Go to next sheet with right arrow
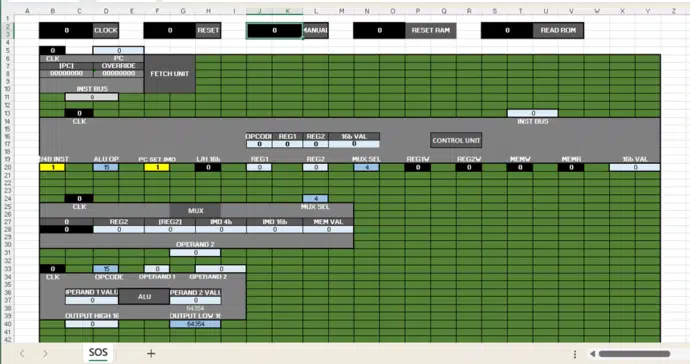 point(45,353)
